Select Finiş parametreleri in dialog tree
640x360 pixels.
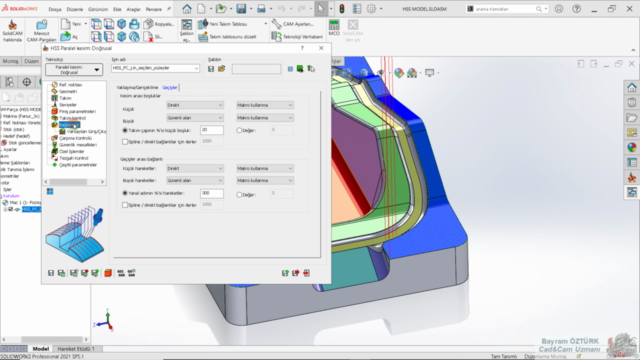[x=77, y=111]
